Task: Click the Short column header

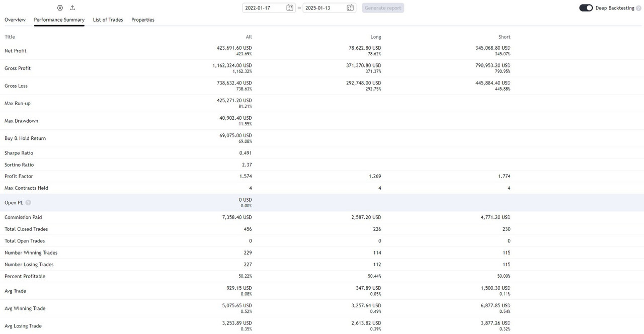Action: point(505,37)
